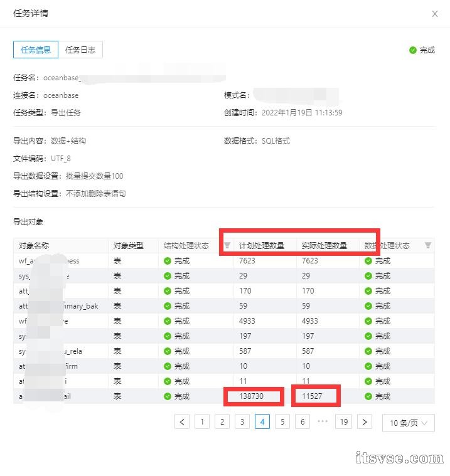Jump to page 1
Screen dimensions: 450x476
pyautogui.click(x=202, y=421)
